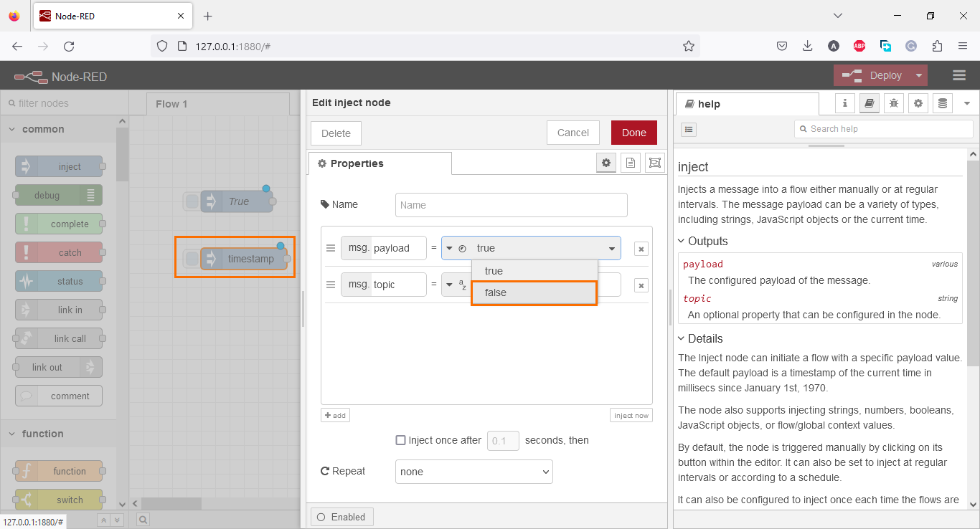Click the filter nodes search field
The image size is (980, 529).
click(x=65, y=103)
